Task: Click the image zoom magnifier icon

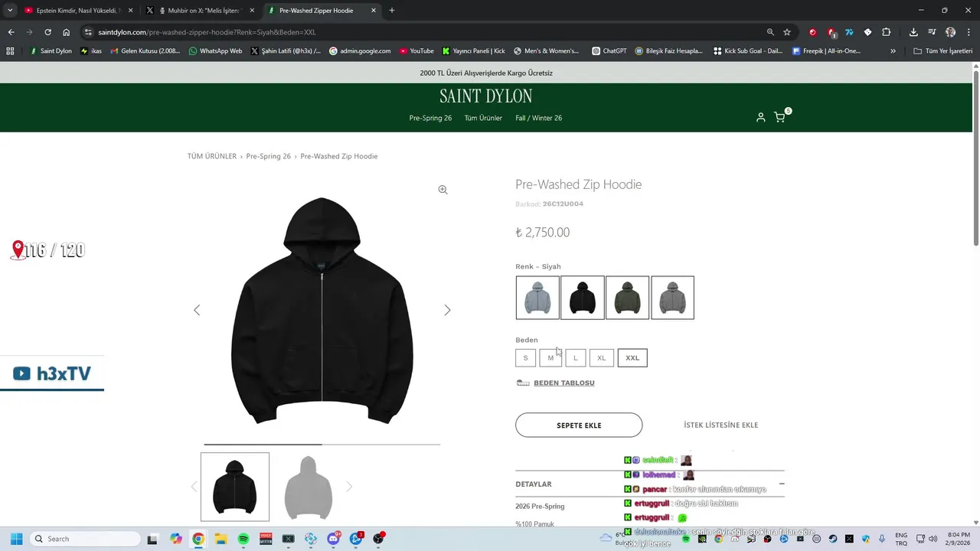Action: click(x=443, y=190)
